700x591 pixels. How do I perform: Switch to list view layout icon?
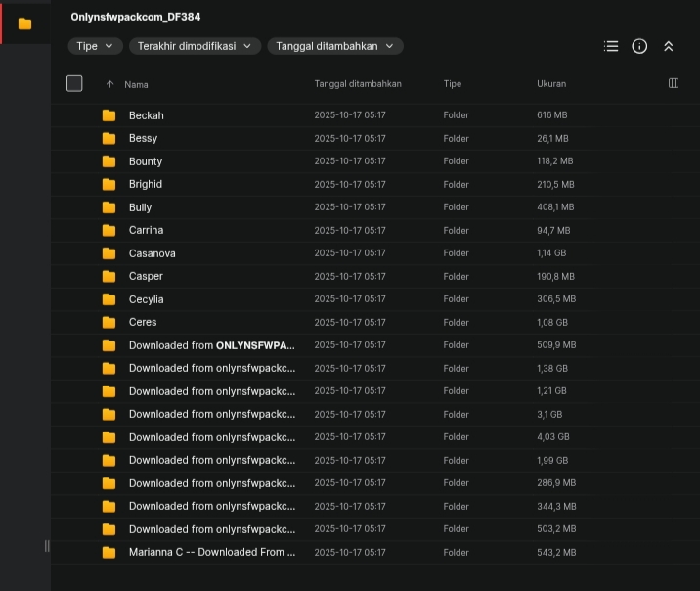coord(611,46)
